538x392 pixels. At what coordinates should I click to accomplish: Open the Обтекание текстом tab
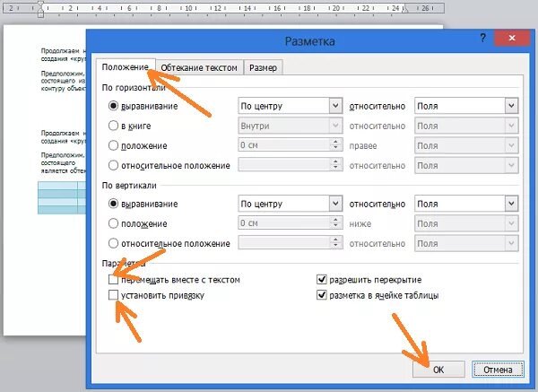[199, 67]
